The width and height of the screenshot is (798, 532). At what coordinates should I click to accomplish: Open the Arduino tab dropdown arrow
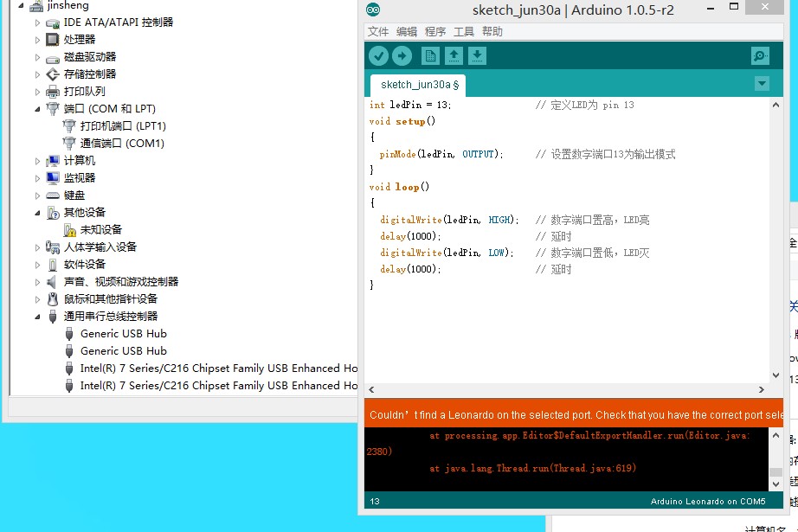point(762,83)
